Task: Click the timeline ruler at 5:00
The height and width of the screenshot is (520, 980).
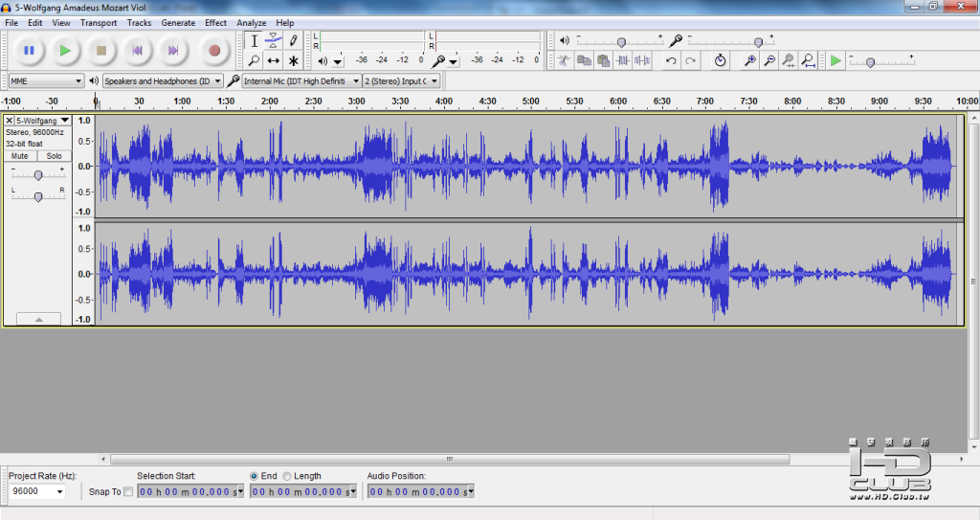Action: [530, 101]
